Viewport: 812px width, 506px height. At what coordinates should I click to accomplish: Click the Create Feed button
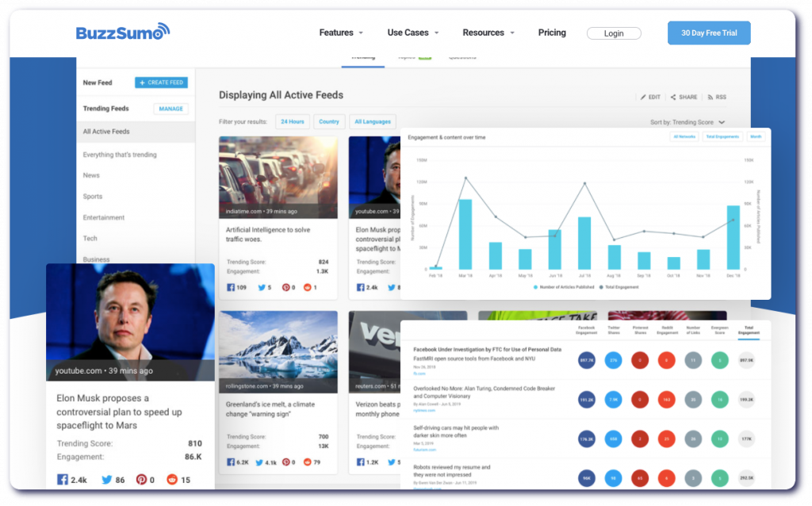coord(162,82)
